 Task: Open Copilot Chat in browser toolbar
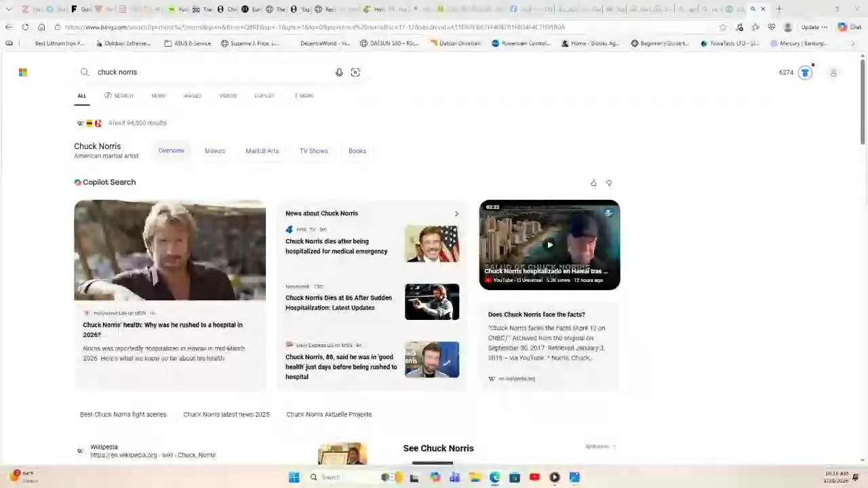click(x=849, y=27)
